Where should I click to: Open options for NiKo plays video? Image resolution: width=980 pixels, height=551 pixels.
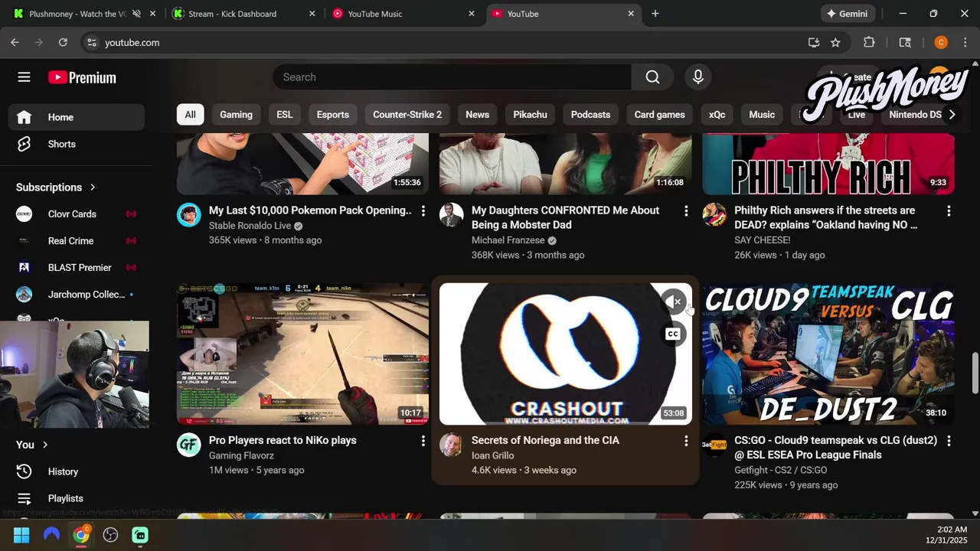(423, 441)
